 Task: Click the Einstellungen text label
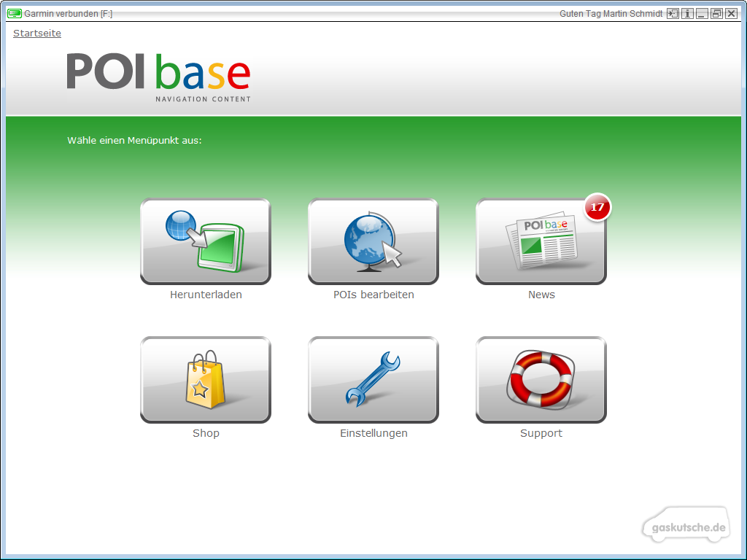373,433
